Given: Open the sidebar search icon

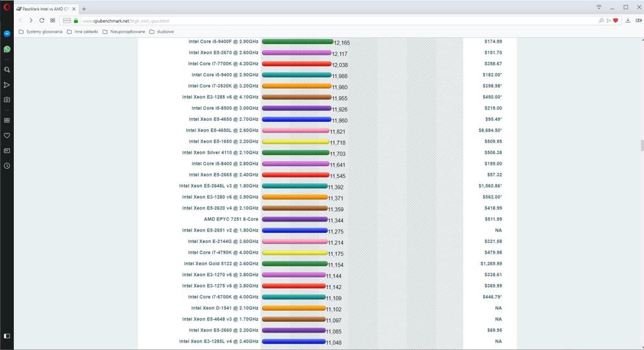Looking at the screenshot, I should pyautogui.click(x=6, y=70).
